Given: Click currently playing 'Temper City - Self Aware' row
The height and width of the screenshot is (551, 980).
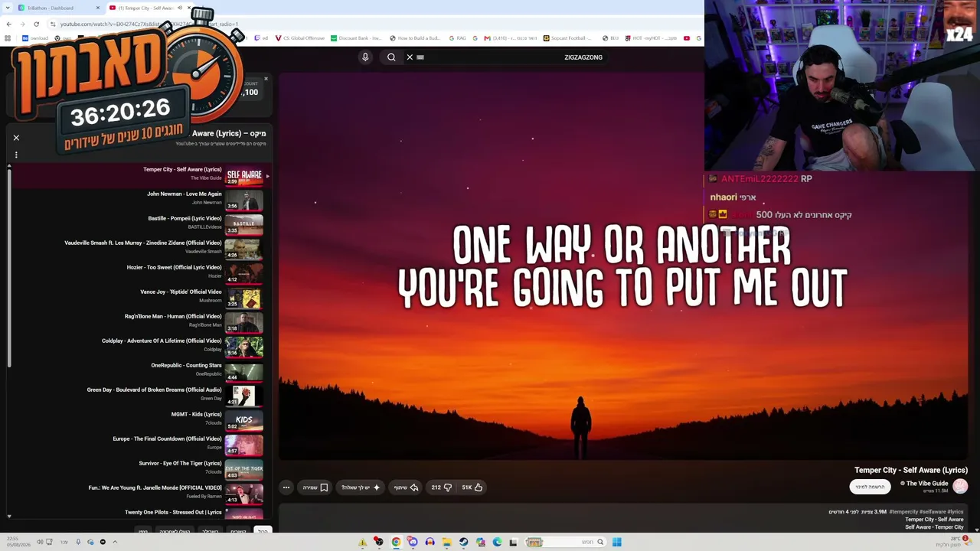Looking at the screenshot, I should (138, 175).
